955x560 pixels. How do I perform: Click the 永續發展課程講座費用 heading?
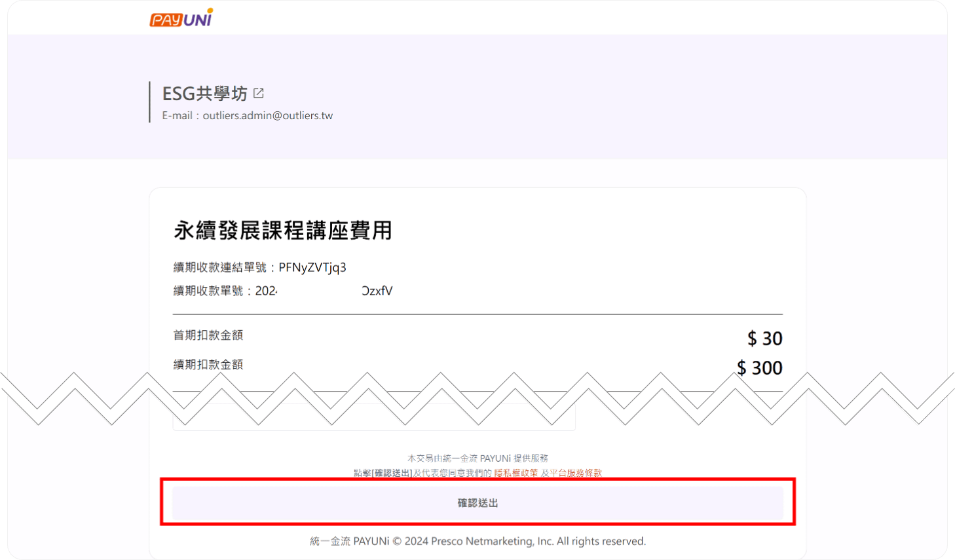282,231
